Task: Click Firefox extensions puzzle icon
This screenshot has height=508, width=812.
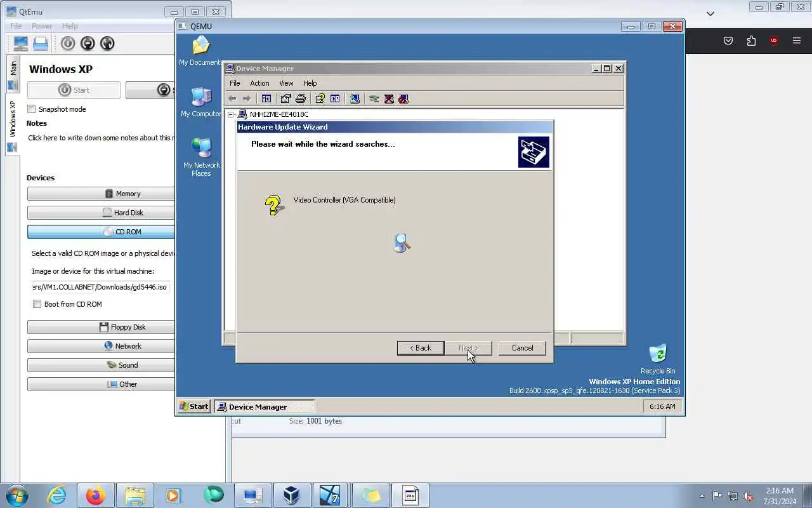Action: pos(751,41)
